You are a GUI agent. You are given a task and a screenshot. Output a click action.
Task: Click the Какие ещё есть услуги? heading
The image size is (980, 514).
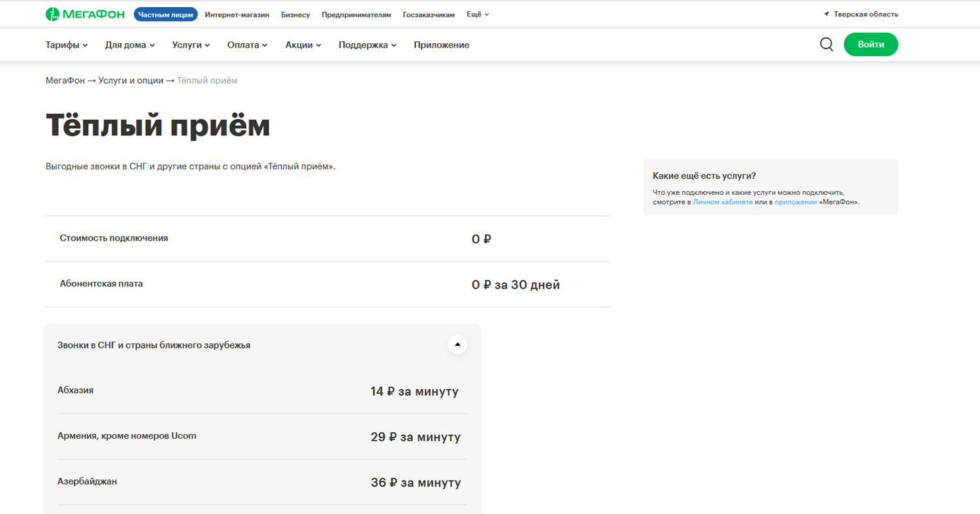point(704,176)
